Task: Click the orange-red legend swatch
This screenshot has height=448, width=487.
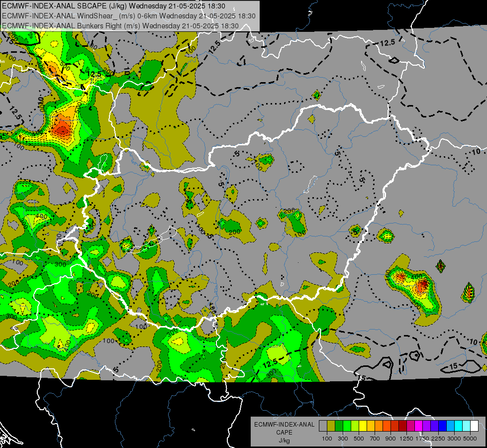Action: pos(387,426)
